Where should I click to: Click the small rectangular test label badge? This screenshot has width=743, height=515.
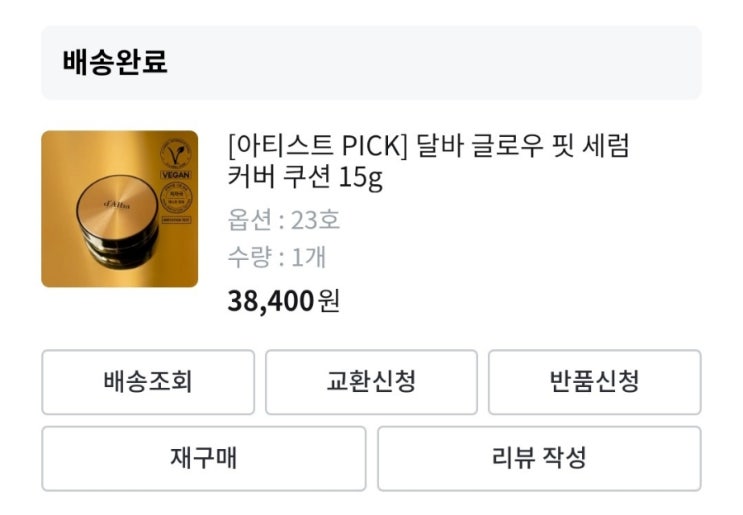[x=176, y=218]
